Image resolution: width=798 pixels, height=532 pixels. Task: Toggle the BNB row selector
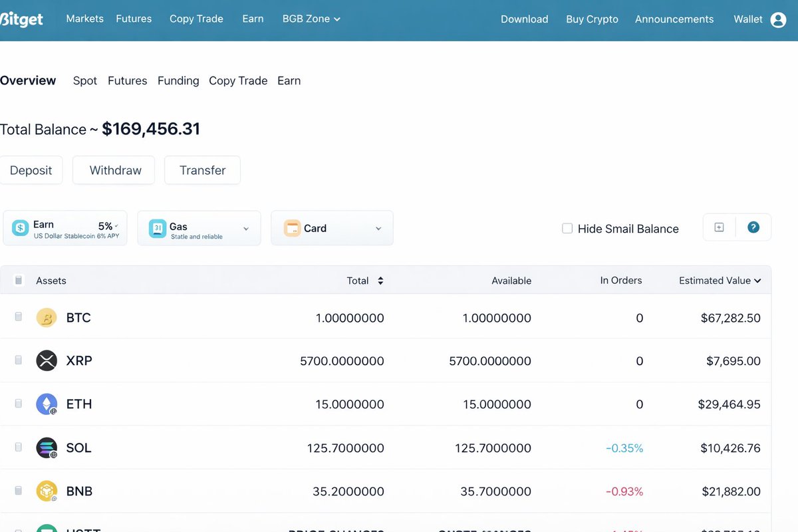click(19, 491)
